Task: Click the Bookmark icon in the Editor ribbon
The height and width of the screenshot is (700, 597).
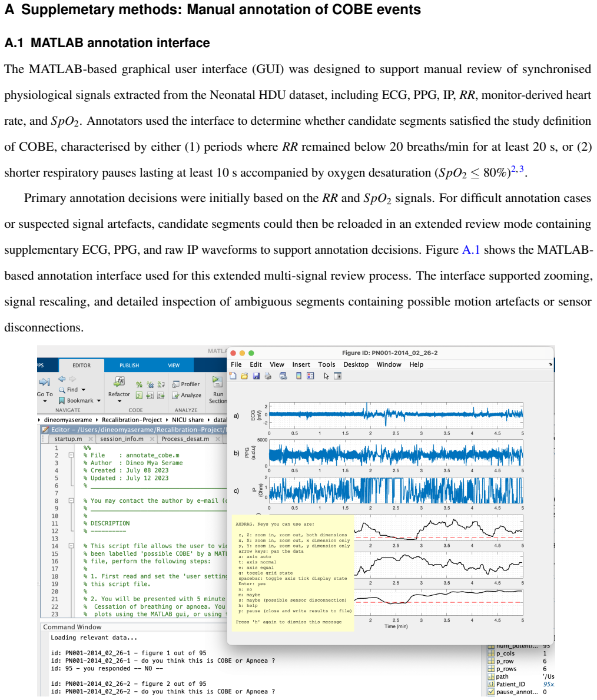Action: 62,400
